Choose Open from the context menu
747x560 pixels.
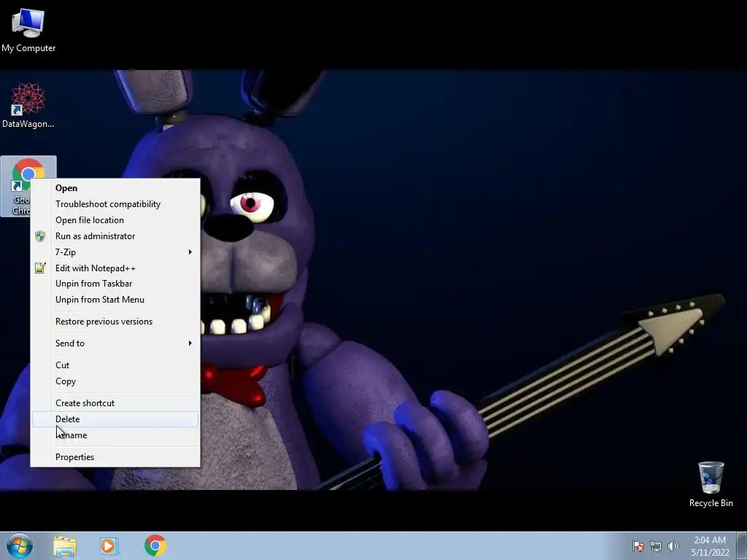115,188
